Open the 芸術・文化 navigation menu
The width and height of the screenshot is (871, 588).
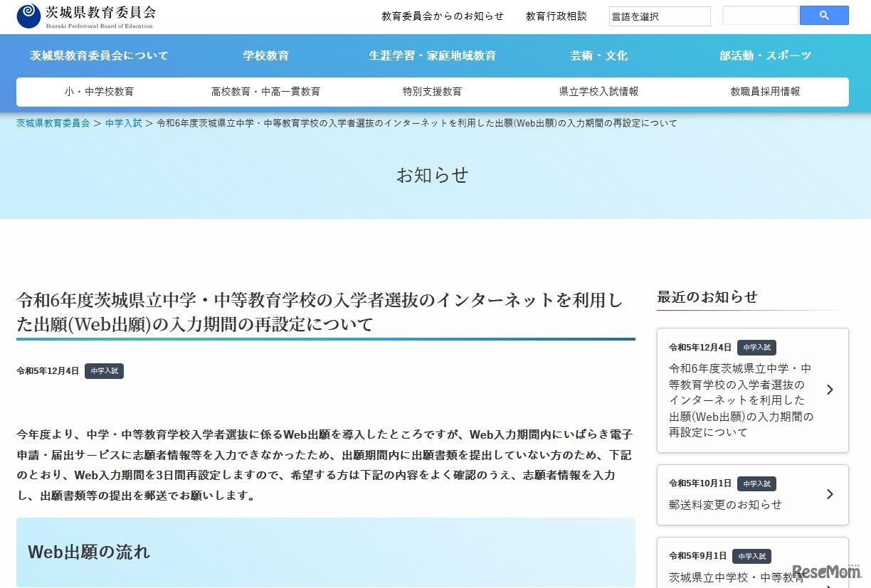click(598, 55)
